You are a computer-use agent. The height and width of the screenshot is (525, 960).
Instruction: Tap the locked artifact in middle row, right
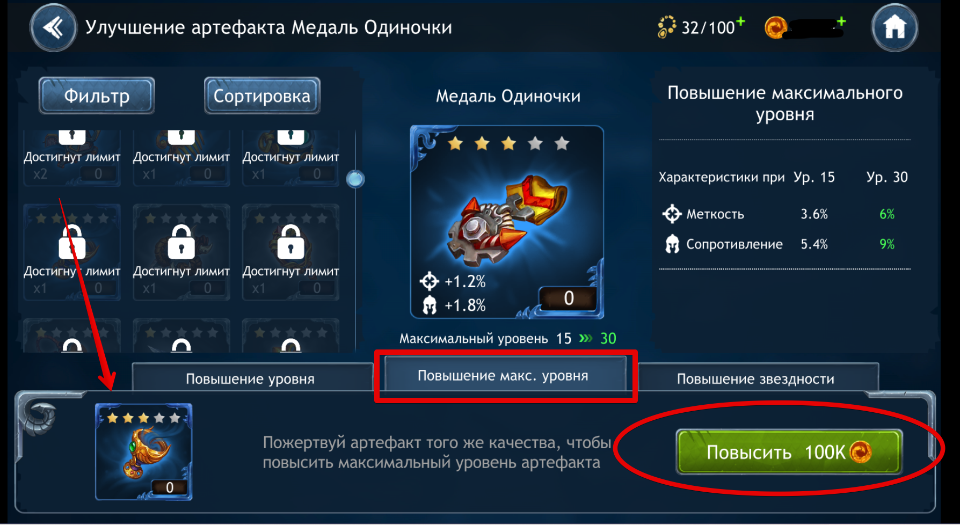coord(291,252)
